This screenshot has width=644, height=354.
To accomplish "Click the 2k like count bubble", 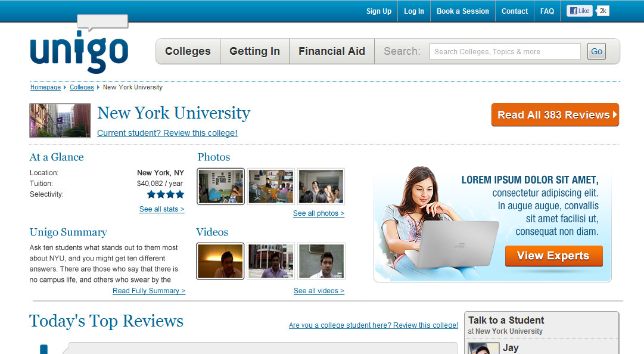I will (602, 11).
